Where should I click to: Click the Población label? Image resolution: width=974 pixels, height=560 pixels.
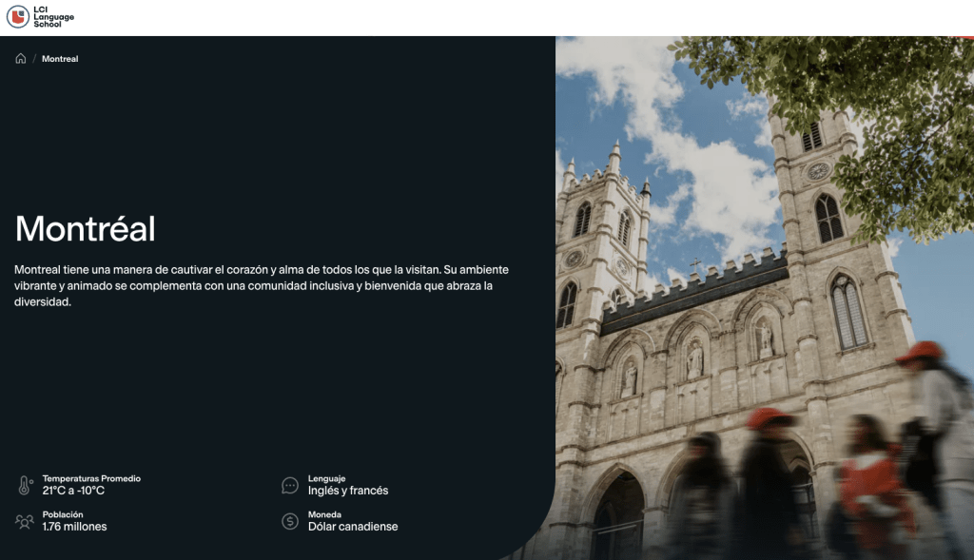(63, 514)
